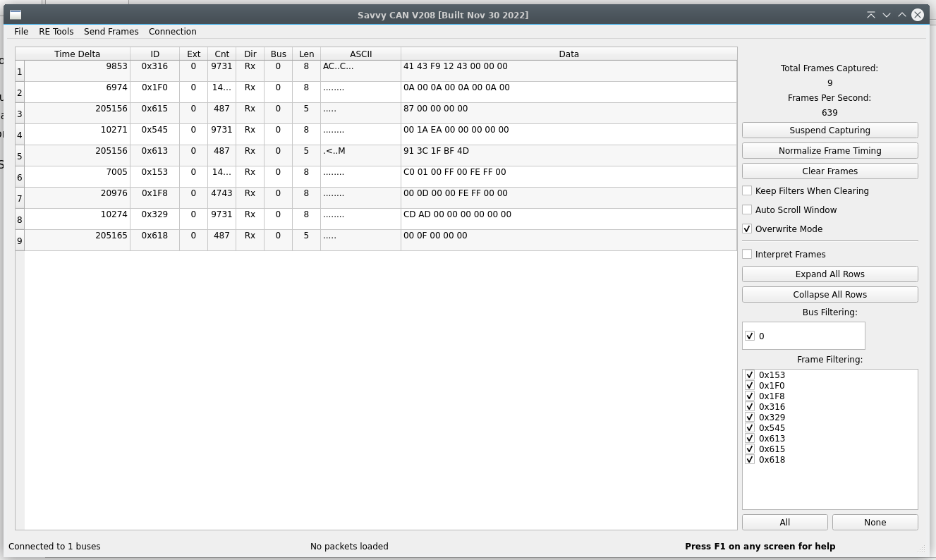Viewport: 936px width, 560px height.
Task: Uncheck the 0x618 frame filter
Action: [750, 460]
